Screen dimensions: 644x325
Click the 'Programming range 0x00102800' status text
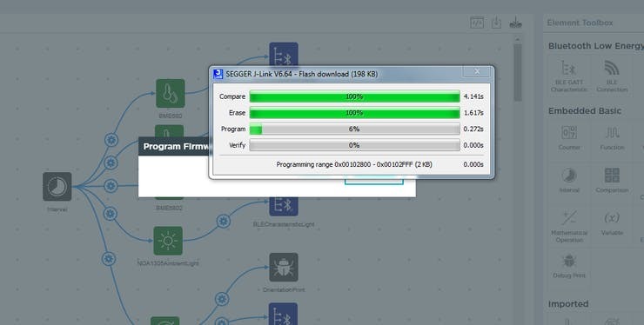354,164
